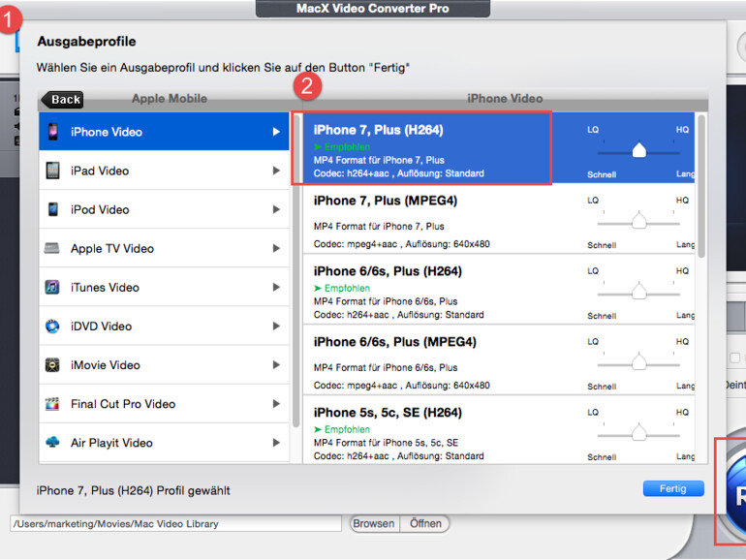746x560 pixels.
Task: Click the Air Playit Video label
Action: click(111, 443)
